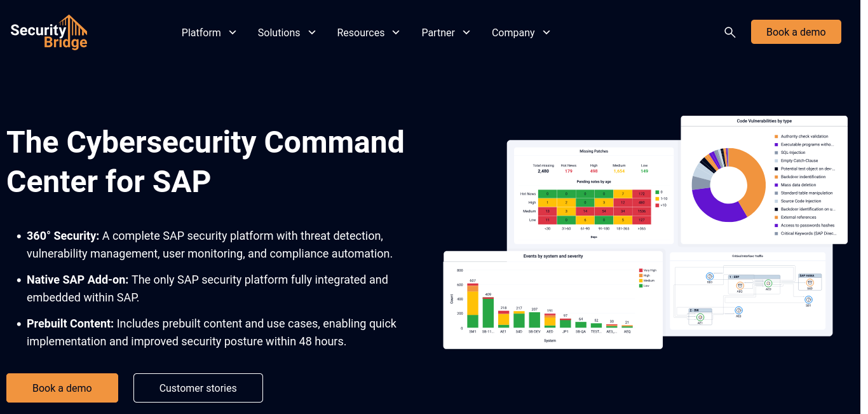Click the "Mass data deletion" legend entry
This screenshot has width=868, height=414.
tap(795, 185)
